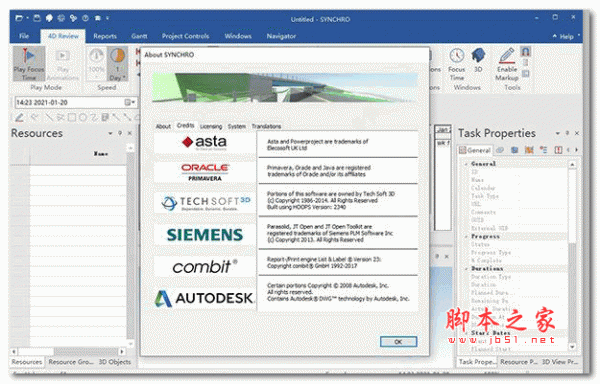Switch to the Licensing tab in dialog
Image resolution: width=600 pixels, height=384 pixels.
click(x=211, y=126)
